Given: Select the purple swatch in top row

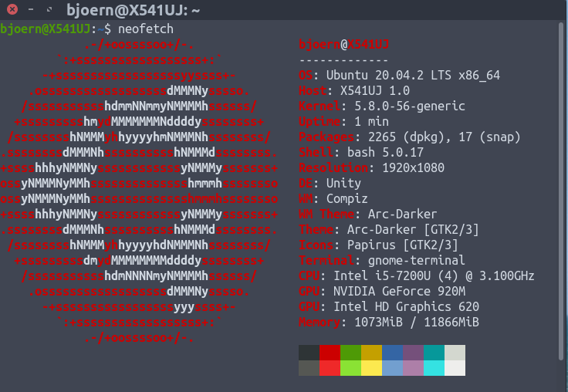Looking at the screenshot, I should 414,353.
